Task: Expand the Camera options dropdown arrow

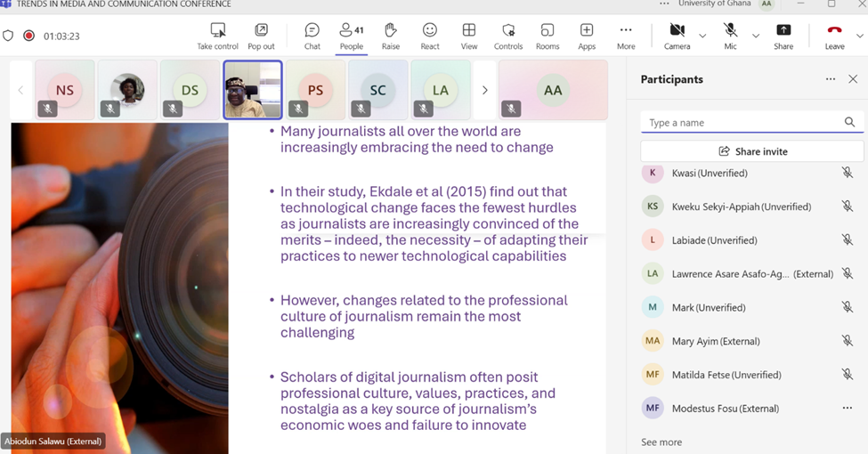Action: point(702,36)
